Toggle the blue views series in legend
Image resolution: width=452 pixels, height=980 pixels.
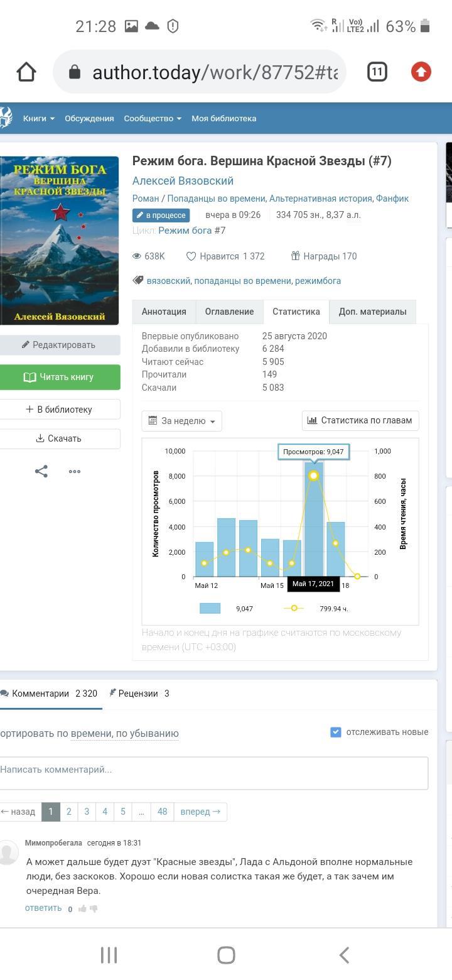[x=210, y=608]
